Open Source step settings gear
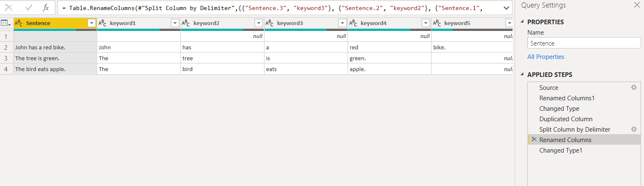This screenshot has height=186, width=644. (634, 88)
